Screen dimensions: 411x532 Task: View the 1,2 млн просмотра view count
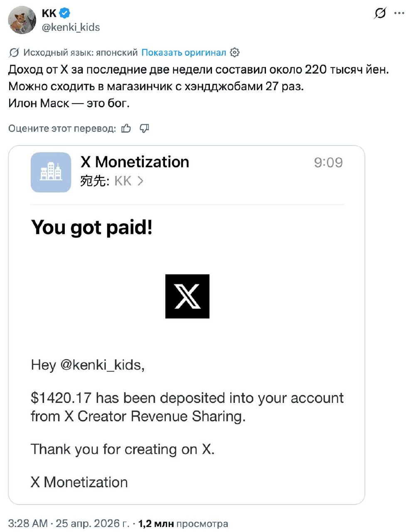point(183,523)
